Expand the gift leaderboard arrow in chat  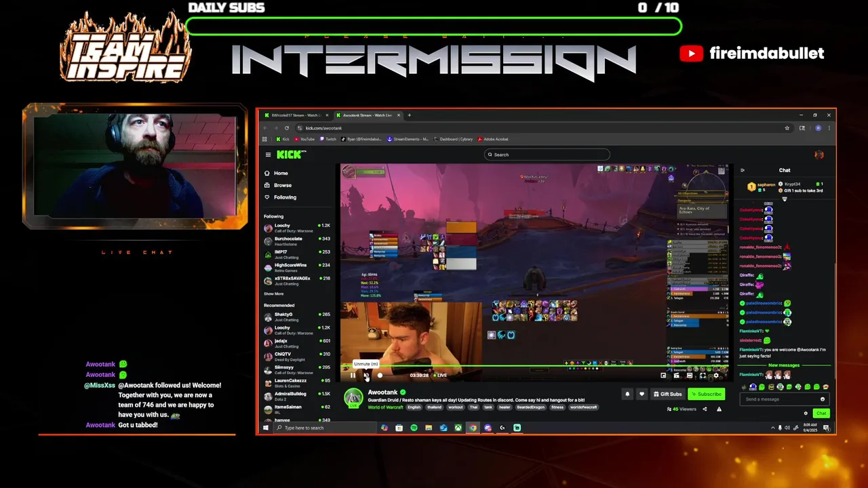(x=785, y=199)
